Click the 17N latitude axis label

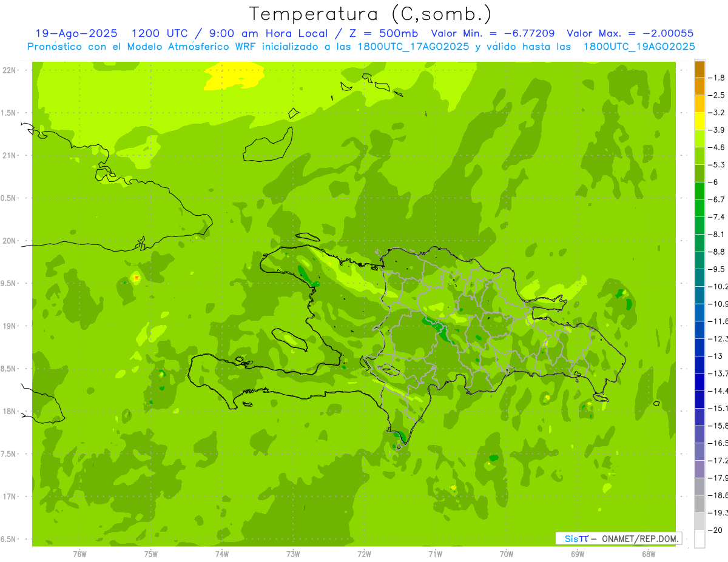(x=9, y=497)
